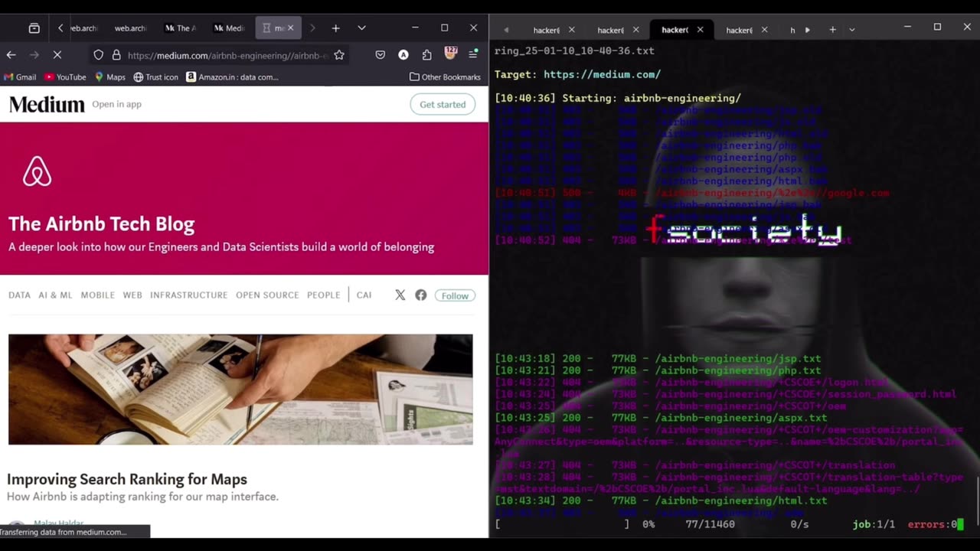Open blog's Facebook page icon

tap(421, 295)
